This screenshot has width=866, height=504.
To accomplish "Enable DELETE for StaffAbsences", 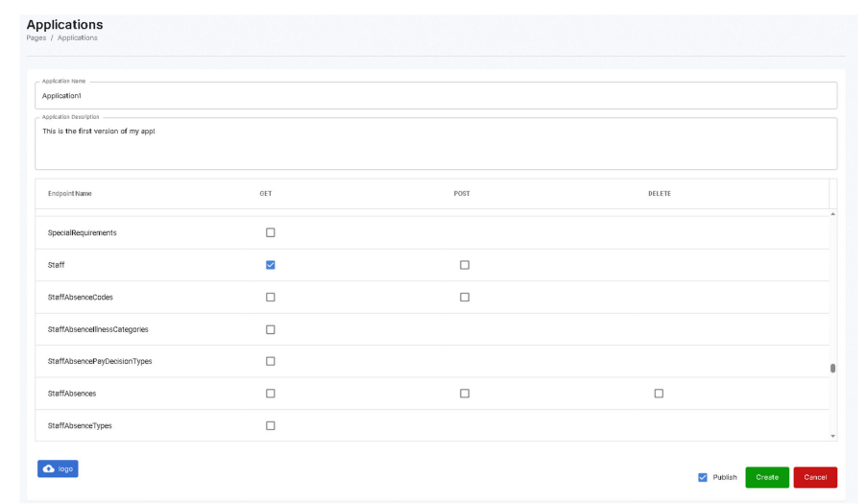I will coord(659,394).
